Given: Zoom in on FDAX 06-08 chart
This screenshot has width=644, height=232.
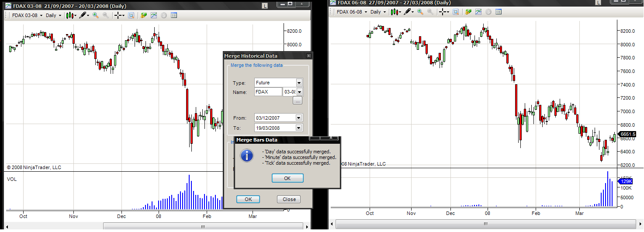Looking at the screenshot, I should click(420, 12).
